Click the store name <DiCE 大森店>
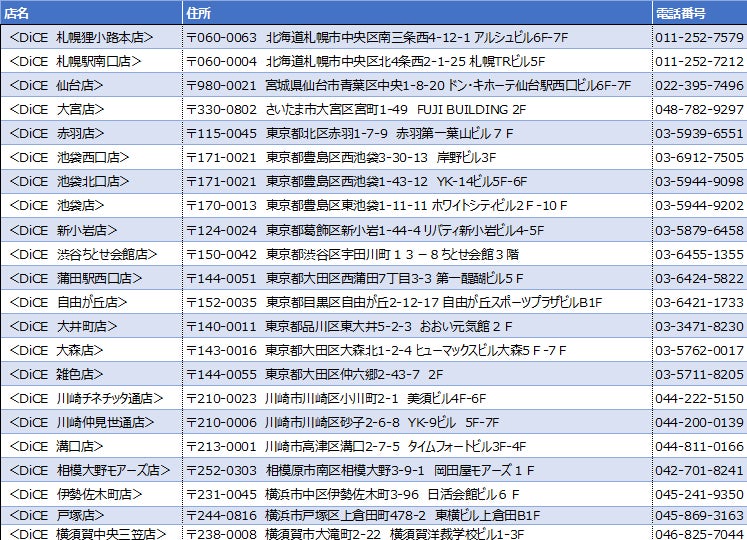 (x=56, y=350)
